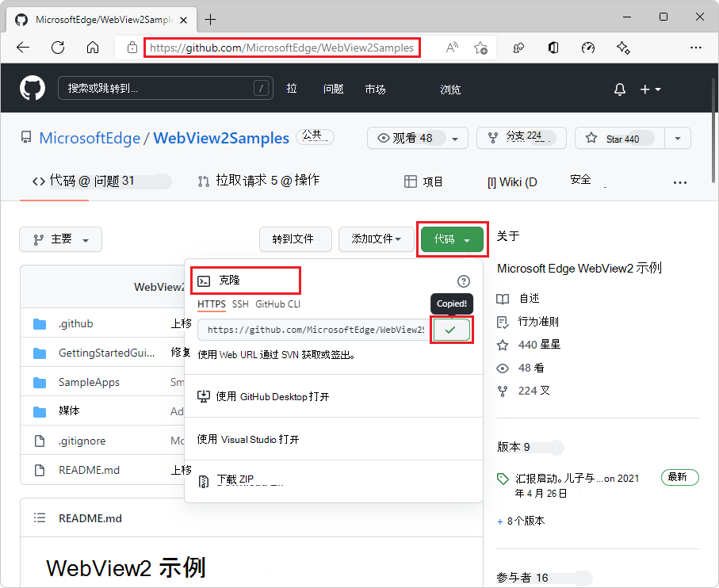Add this page to favorites

click(x=480, y=48)
